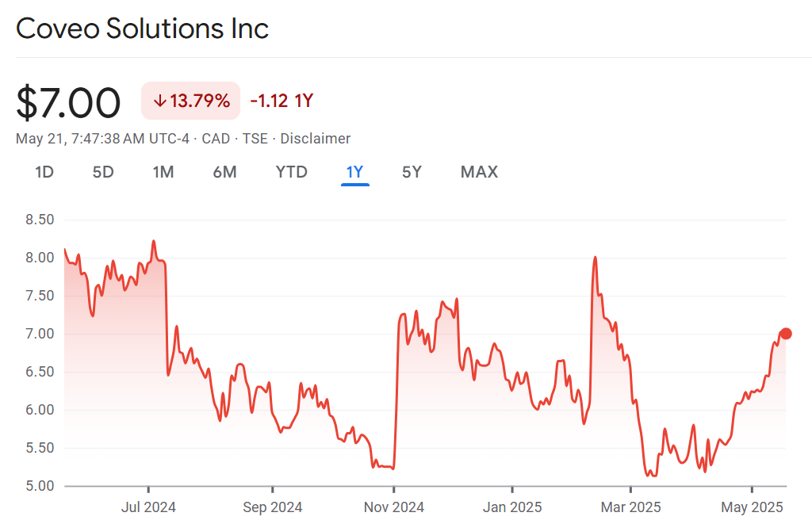This screenshot has height=524, width=812.
Task: Click the Coveo Solutions Inc title
Action: click(143, 29)
